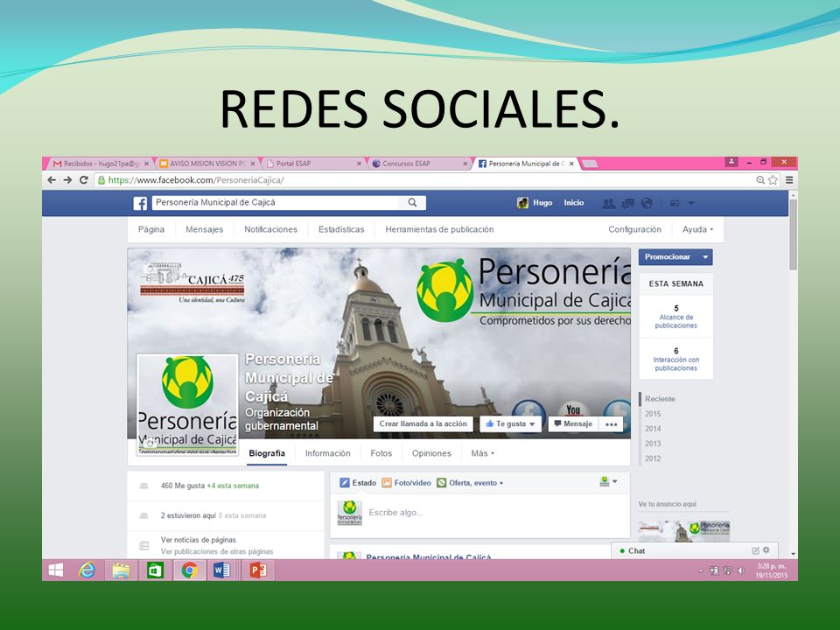Bookmark page with the star icon
Viewport: 840px width, 630px height.
[773, 180]
